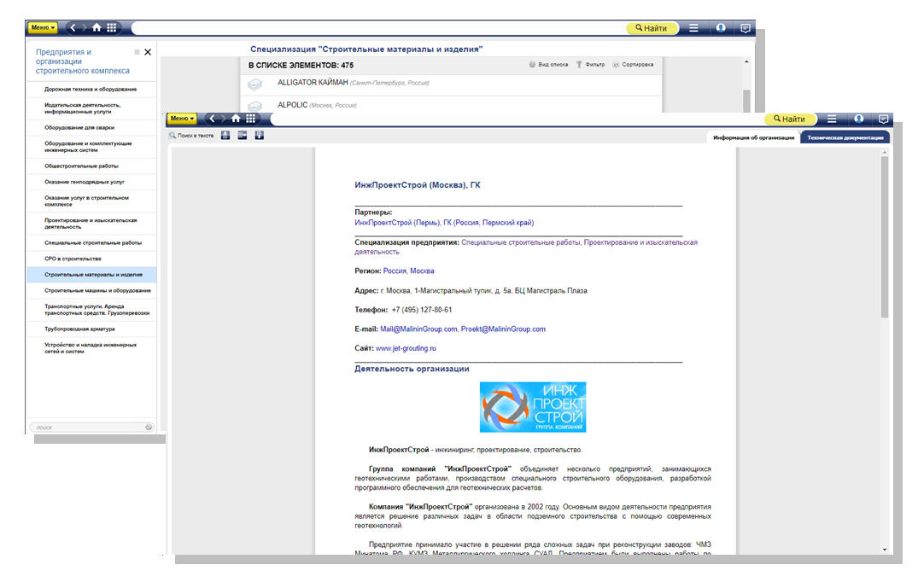
Task: Focus the sidebar поиск input field
Action: [88, 428]
